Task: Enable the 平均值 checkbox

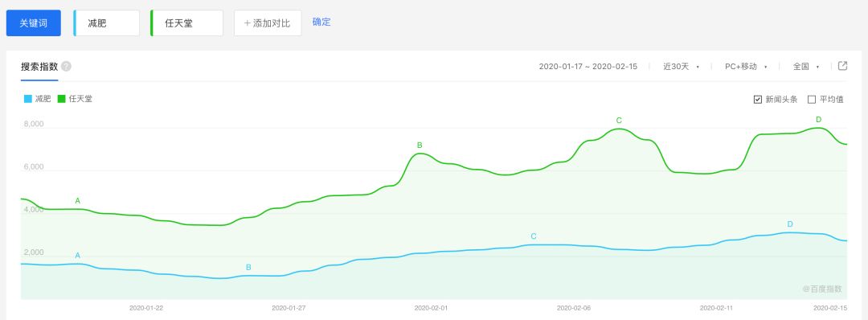Action: (x=812, y=100)
